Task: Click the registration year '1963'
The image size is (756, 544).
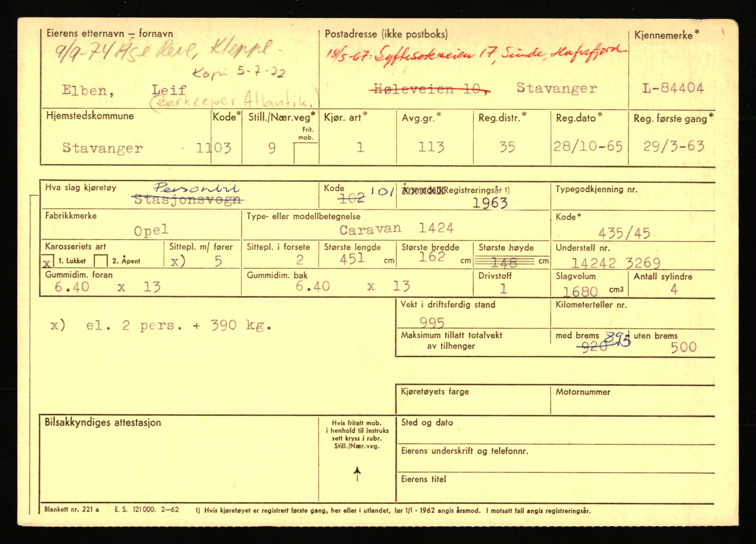Action: tap(490, 203)
